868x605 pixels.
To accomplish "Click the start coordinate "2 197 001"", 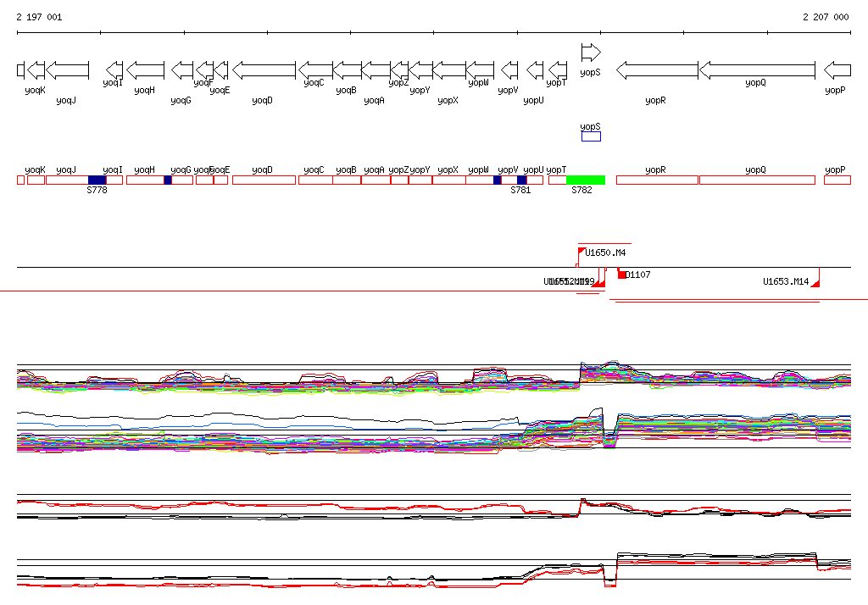I will [x=39, y=17].
